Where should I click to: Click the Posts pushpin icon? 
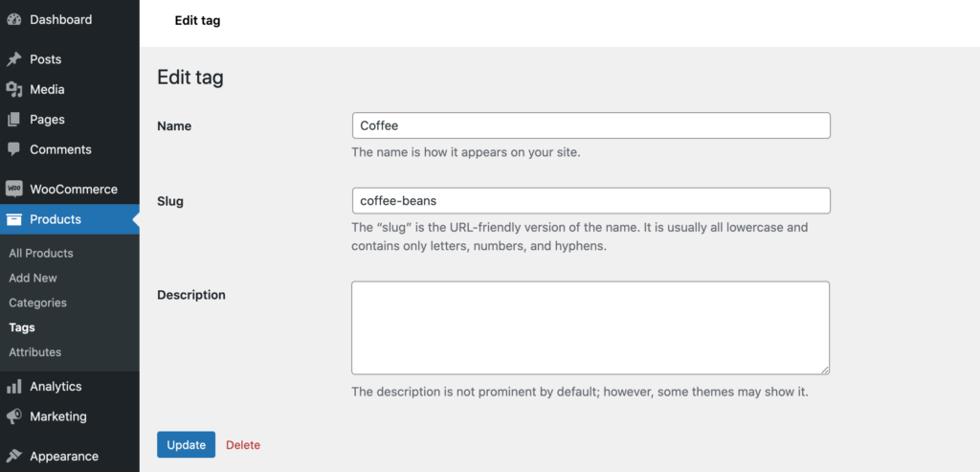pyautogui.click(x=13, y=59)
